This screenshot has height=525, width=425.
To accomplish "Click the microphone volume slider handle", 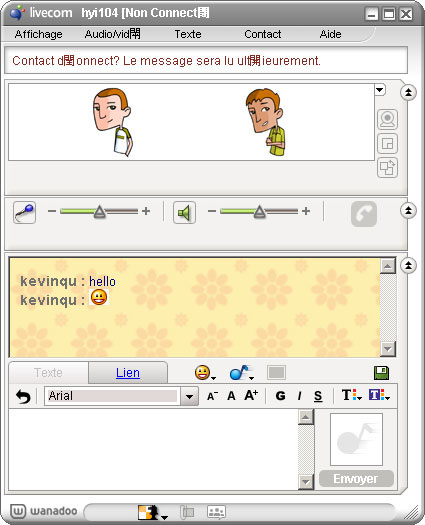I will point(99,212).
